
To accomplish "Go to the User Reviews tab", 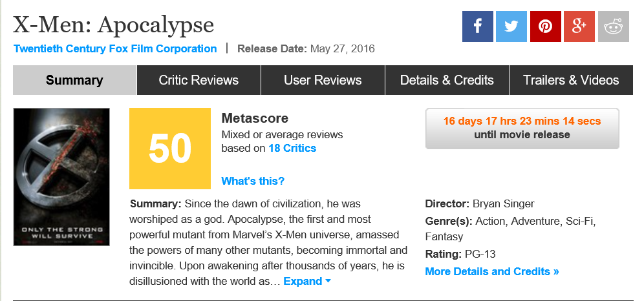I will [323, 80].
